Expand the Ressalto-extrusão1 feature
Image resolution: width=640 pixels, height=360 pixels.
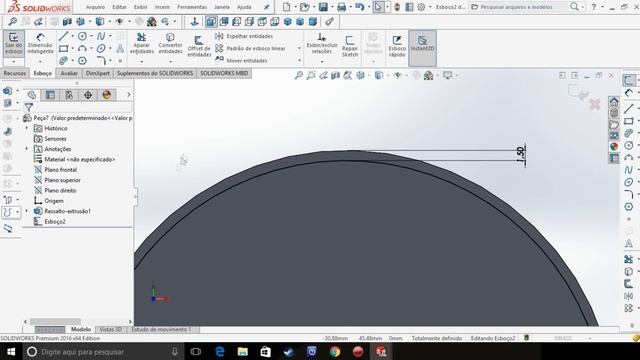point(27,211)
